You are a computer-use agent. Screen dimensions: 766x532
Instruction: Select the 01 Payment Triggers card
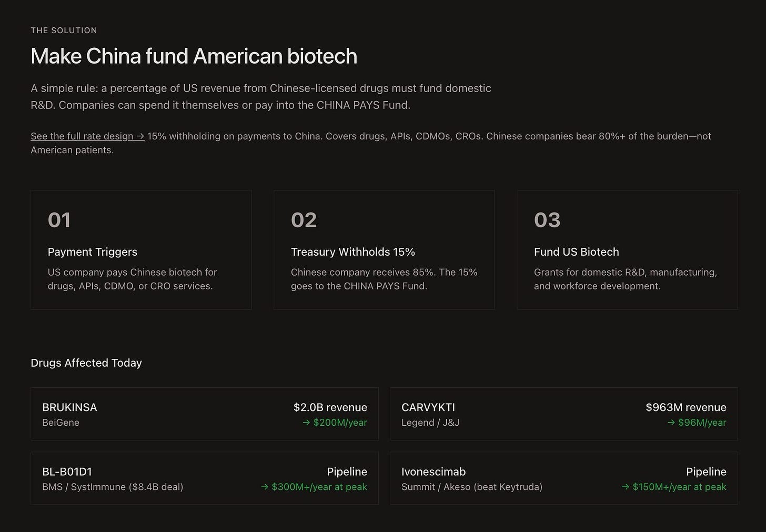coord(141,250)
